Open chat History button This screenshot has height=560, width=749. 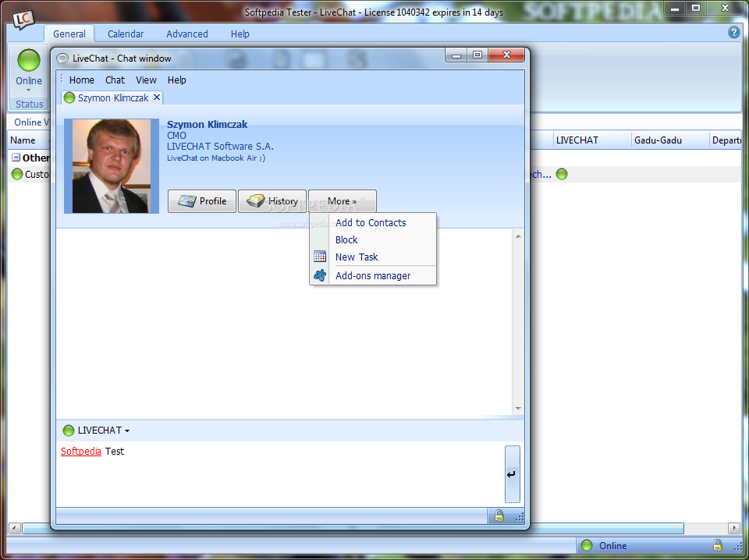[x=272, y=201]
